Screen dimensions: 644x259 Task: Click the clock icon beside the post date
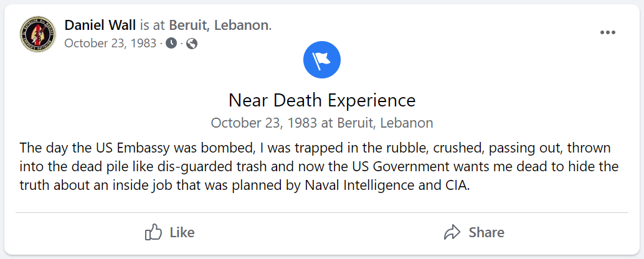point(171,44)
